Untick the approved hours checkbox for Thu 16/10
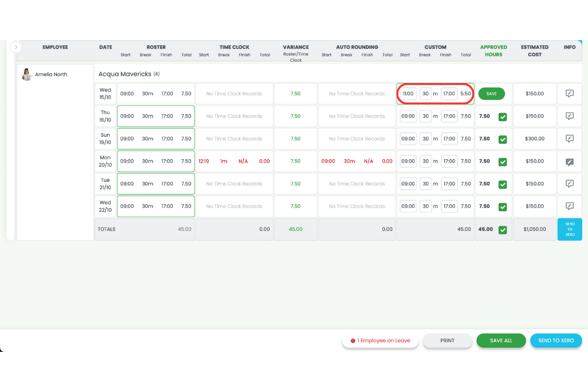Screen dimensions: 588x392 tap(502, 116)
